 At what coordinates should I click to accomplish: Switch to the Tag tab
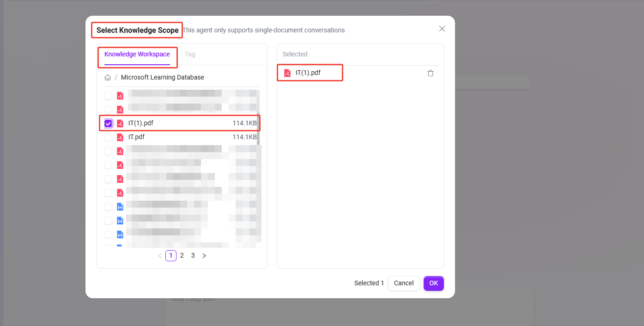(190, 54)
